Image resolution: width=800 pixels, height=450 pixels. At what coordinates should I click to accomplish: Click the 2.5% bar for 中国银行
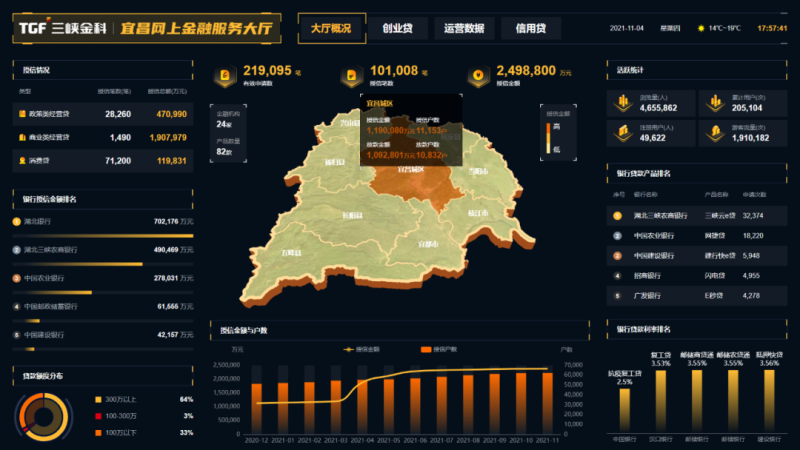(624, 410)
